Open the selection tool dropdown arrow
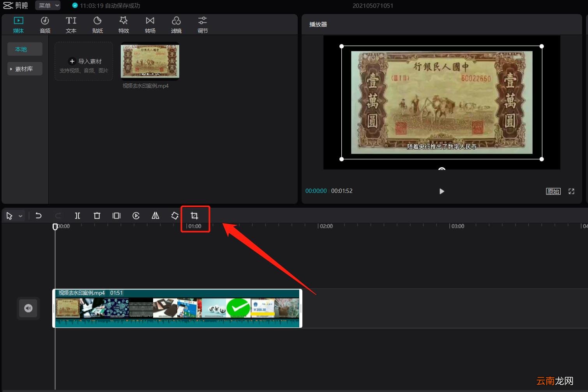 (21, 216)
